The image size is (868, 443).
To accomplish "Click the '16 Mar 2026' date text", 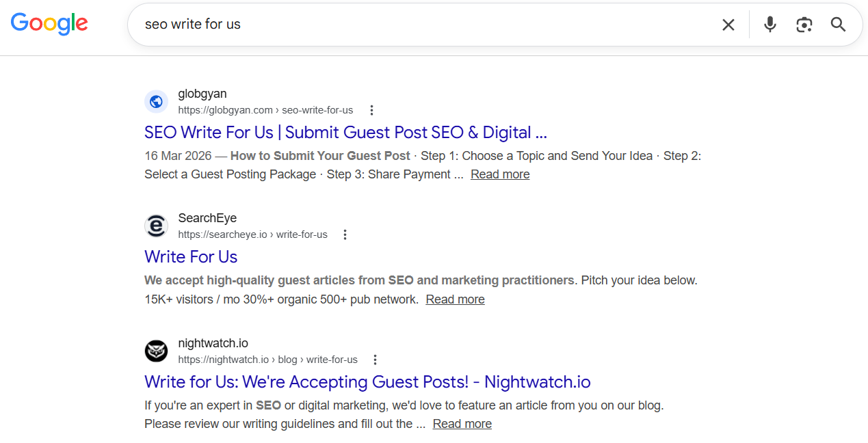I will coord(178,156).
